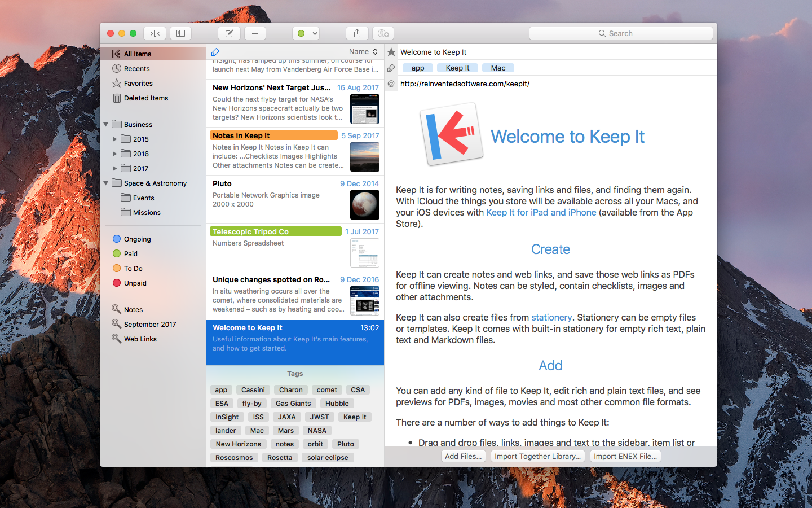
Task: Focus the Search field
Action: [621, 33]
